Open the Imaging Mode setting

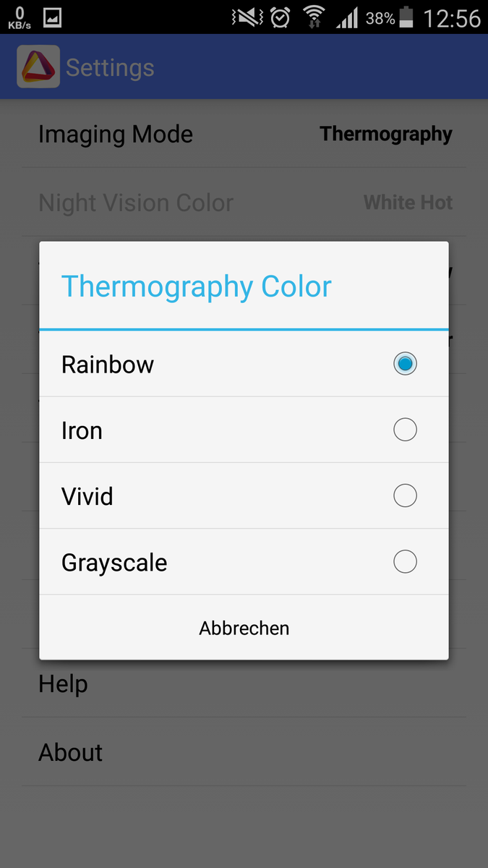[244, 134]
